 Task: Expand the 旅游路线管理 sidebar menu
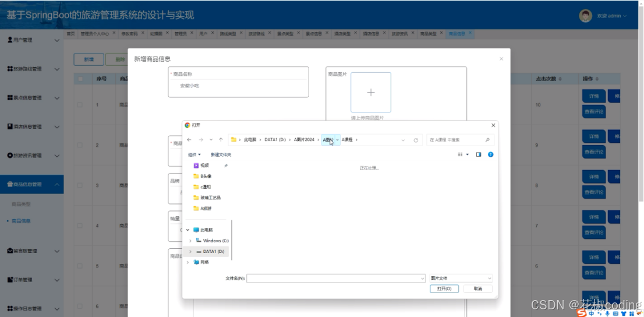point(31,69)
